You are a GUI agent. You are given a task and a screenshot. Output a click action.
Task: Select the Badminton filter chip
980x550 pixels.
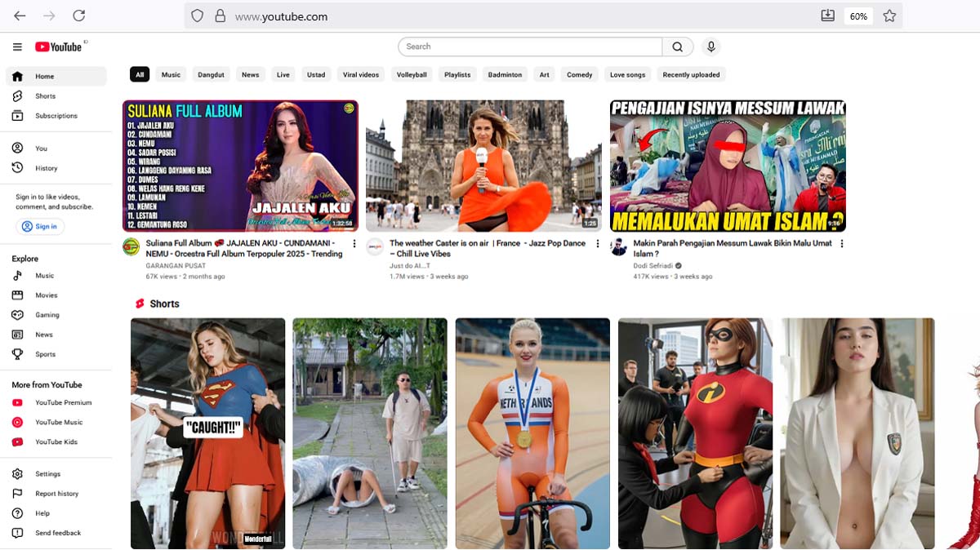click(505, 74)
